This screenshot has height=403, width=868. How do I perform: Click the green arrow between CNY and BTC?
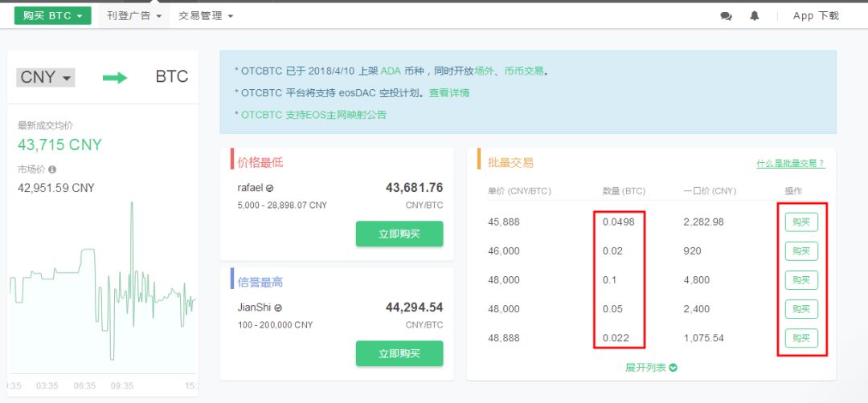pyautogui.click(x=115, y=77)
